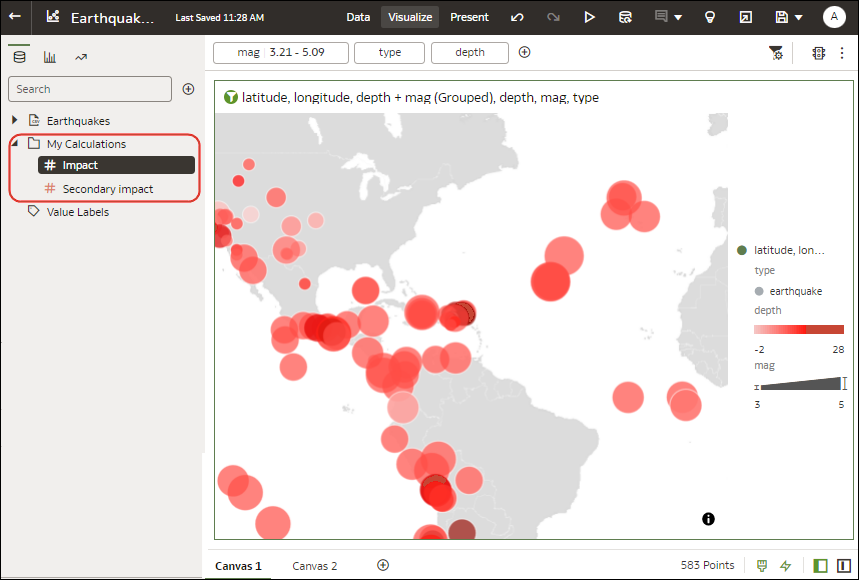
Task: Open the Insights lightbulb icon
Action: pos(710,17)
